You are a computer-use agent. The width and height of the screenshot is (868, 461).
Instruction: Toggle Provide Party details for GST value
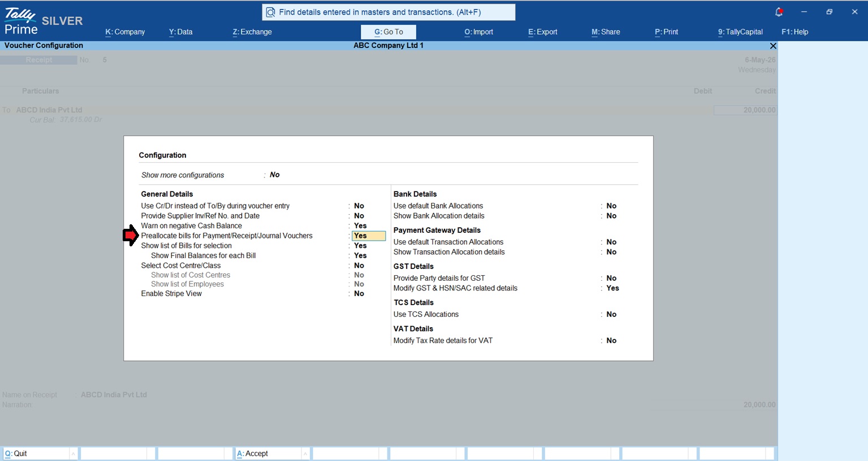(x=611, y=278)
